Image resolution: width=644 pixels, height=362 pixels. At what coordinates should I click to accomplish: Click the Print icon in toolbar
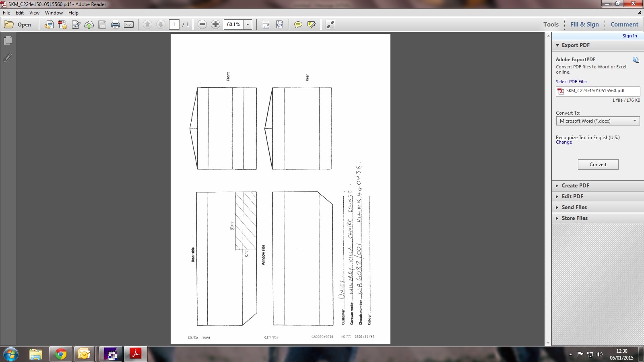click(x=116, y=25)
